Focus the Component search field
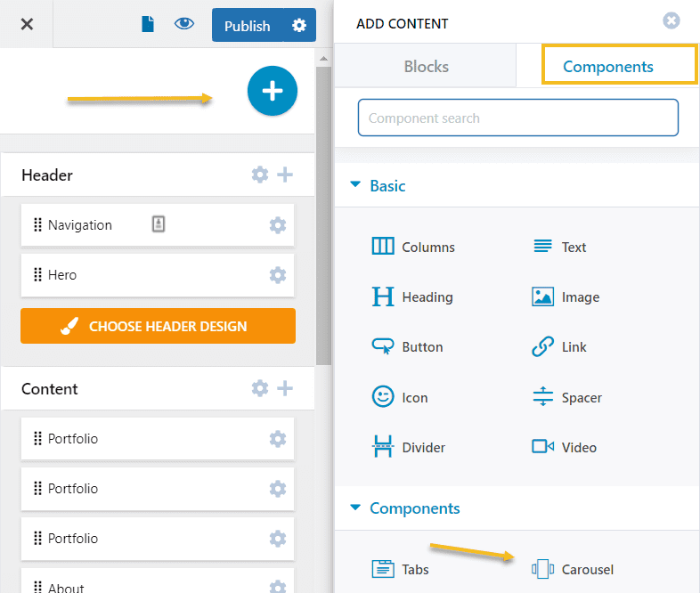Image resolution: width=700 pixels, height=593 pixels. 517,118
